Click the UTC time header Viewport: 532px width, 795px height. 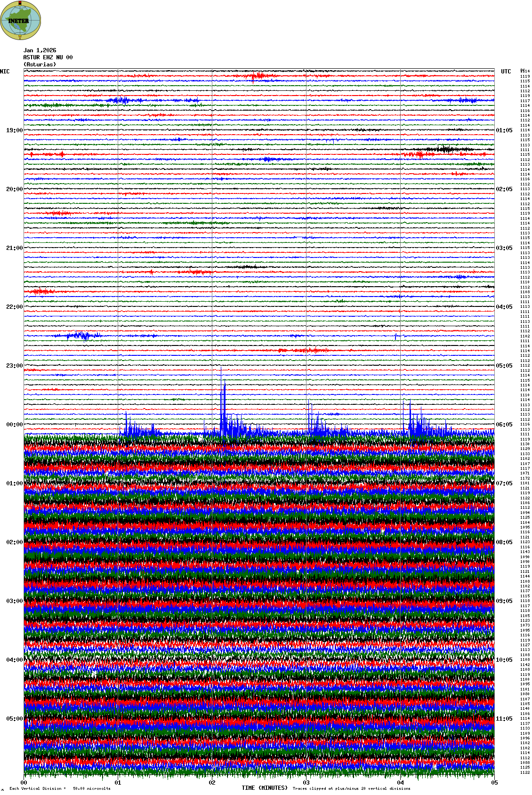click(x=506, y=72)
